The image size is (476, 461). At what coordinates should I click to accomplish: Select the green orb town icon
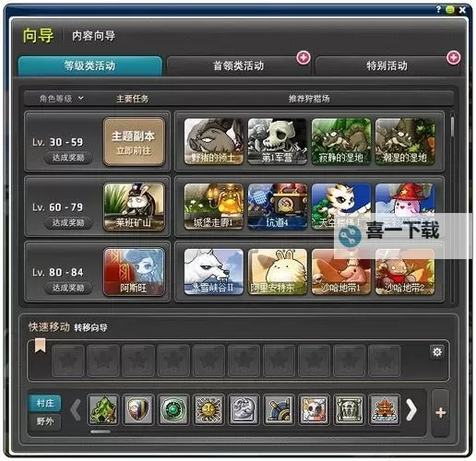[173, 409]
